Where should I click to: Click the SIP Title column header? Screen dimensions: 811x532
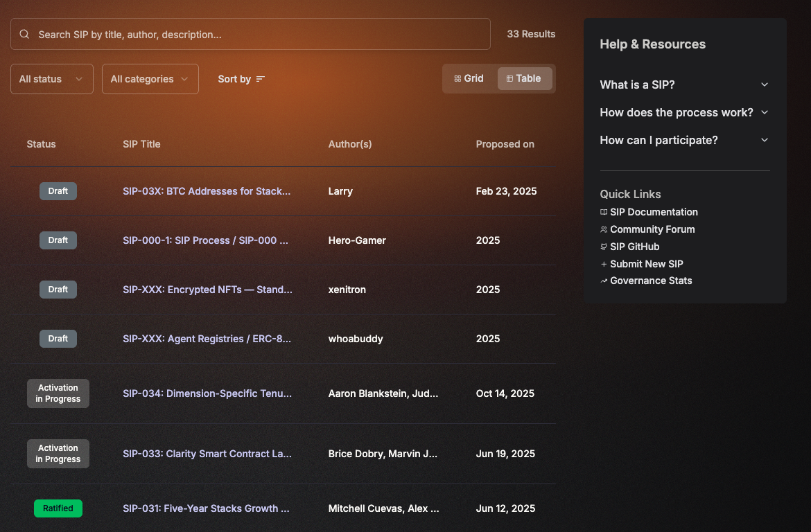[x=141, y=144]
